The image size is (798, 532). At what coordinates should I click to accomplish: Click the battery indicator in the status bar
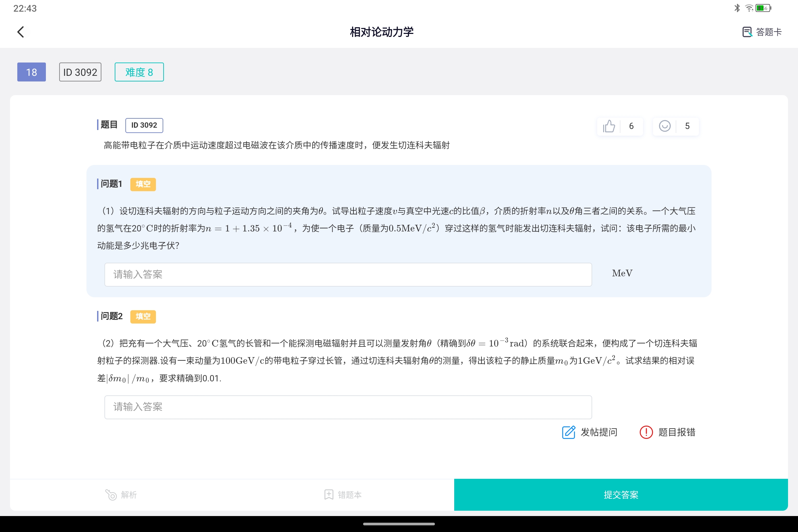[762, 8]
